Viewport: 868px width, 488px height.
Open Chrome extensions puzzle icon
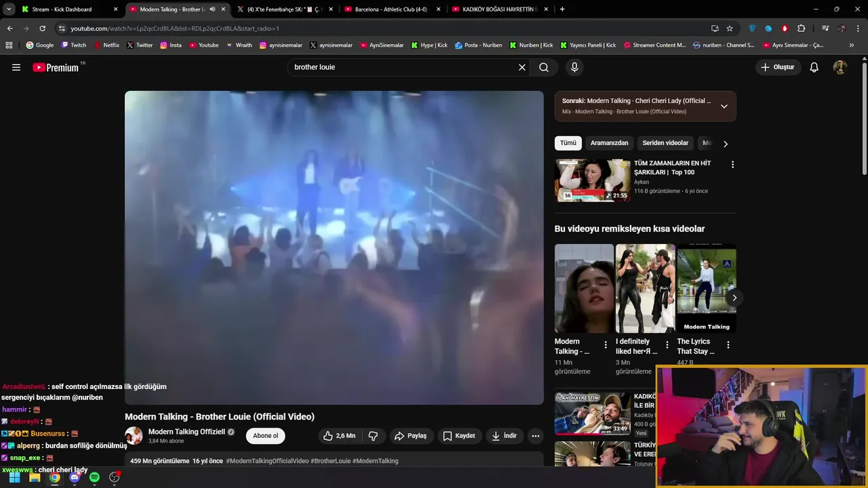[x=802, y=28]
